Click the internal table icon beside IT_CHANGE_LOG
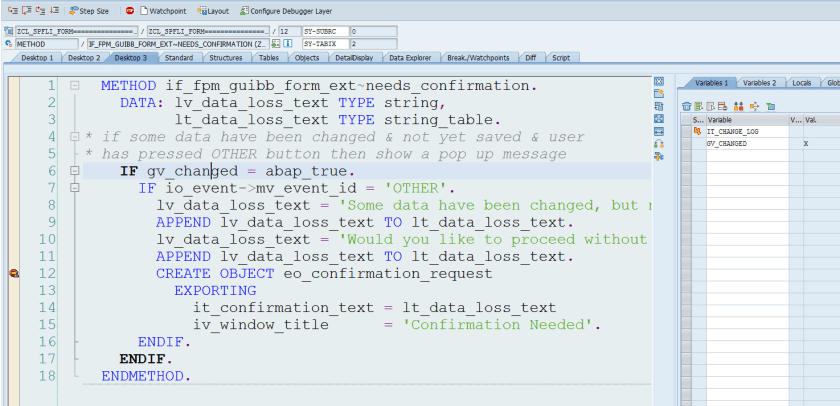 point(698,131)
